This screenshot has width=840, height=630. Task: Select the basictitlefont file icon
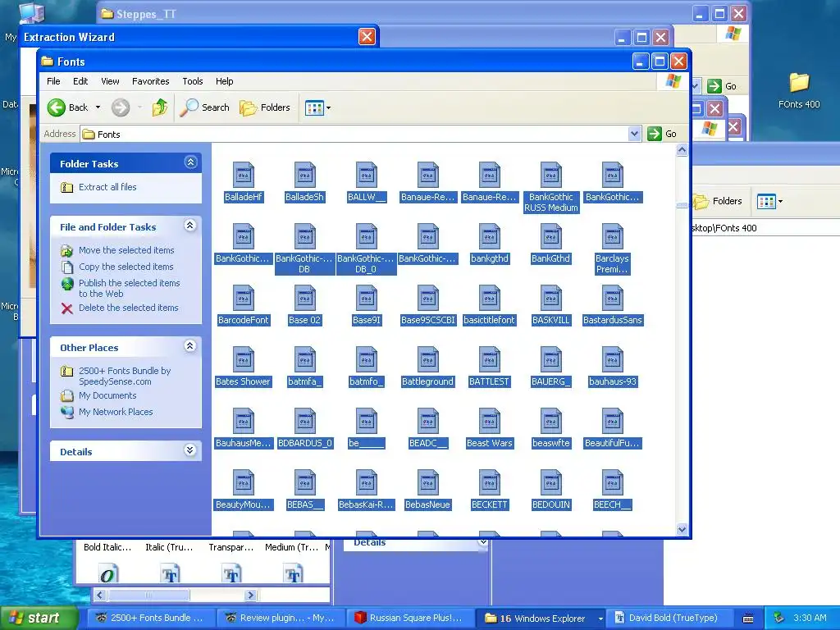tap(489, 298)
